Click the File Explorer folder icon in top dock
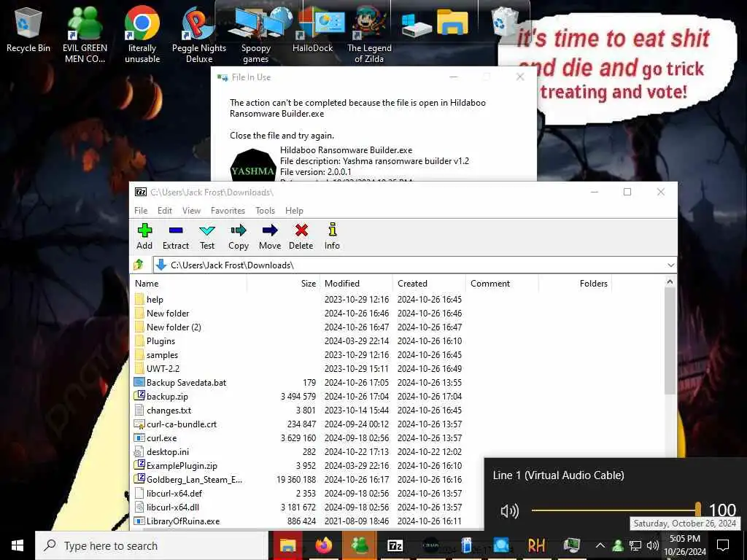The image size is (747, 560). [452, 23]
